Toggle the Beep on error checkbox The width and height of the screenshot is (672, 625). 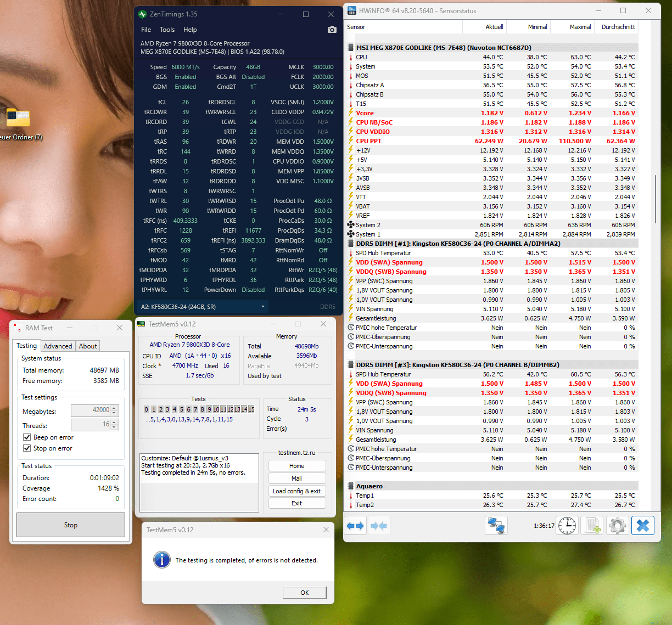[x=27, y=437]
